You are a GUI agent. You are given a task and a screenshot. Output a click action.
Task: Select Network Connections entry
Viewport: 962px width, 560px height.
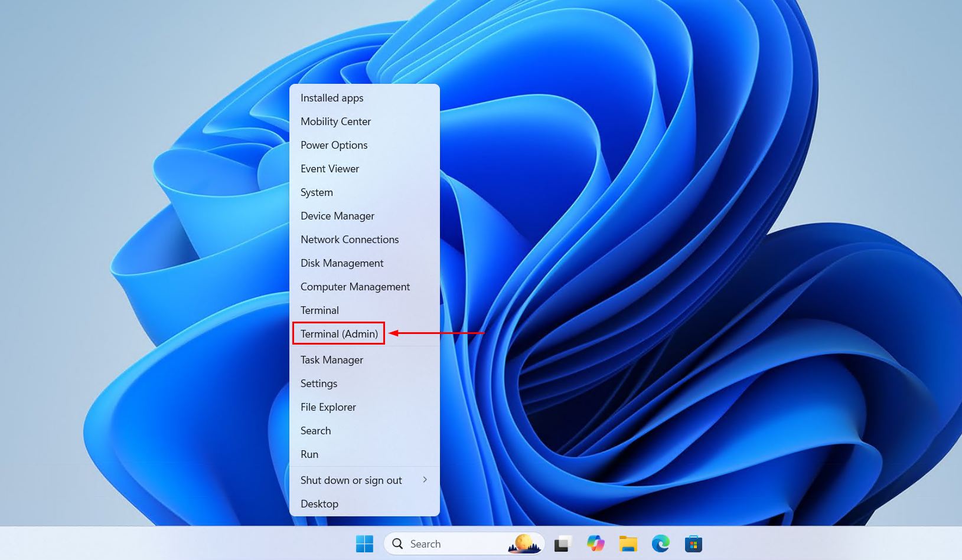click(x=364, y=240)
